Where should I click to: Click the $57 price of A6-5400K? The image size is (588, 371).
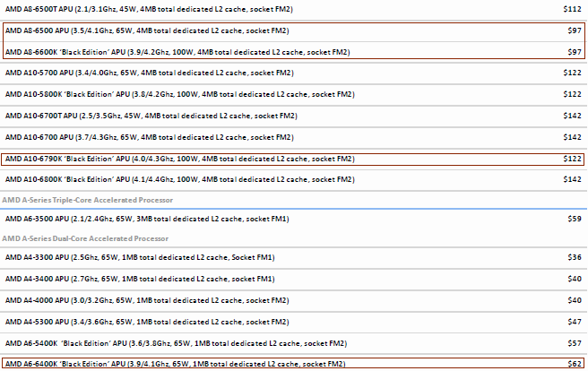pyautogui.click(x=575, y=343)
